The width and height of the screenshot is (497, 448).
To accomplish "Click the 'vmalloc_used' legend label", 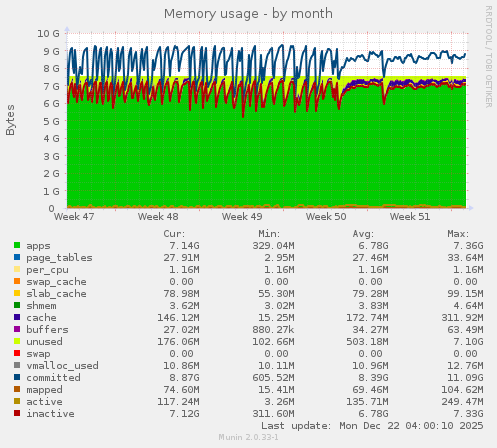I will (62, 366).
